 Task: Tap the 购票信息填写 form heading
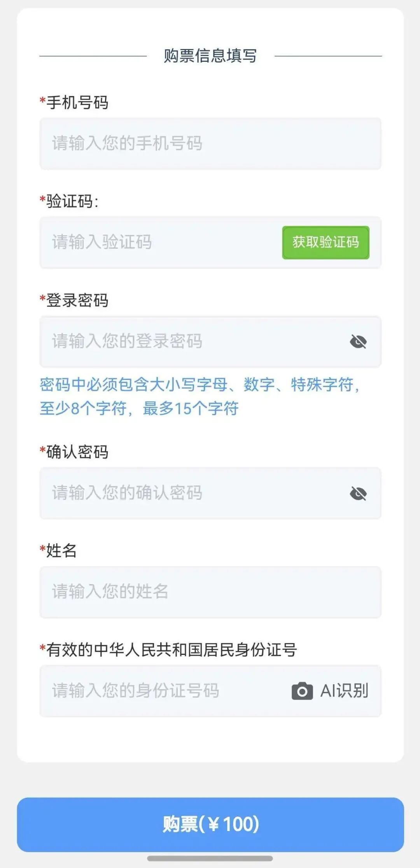210,56
